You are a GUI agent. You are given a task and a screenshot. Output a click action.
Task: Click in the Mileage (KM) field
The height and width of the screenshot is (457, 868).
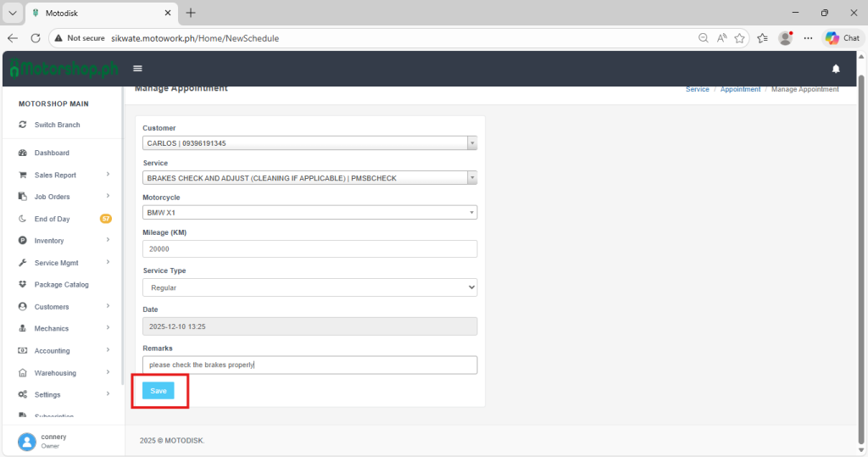click(x=309, y=248)
